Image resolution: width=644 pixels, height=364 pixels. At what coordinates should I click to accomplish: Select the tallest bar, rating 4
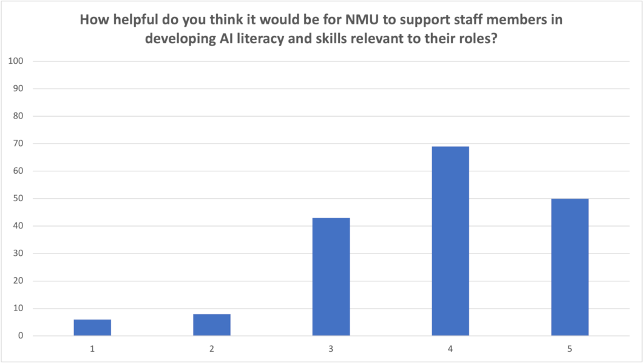[x=450, y=241]
